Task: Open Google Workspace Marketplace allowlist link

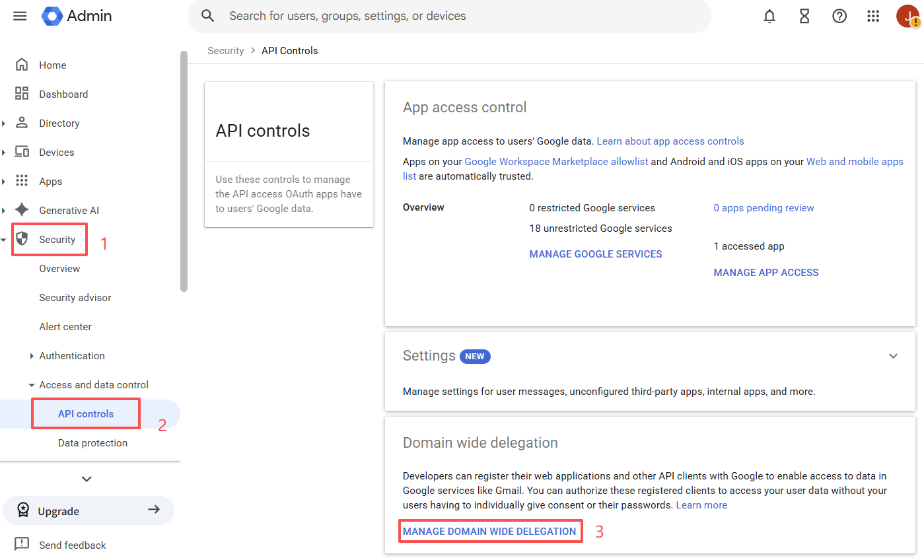Action: click(x=556, y=161)
